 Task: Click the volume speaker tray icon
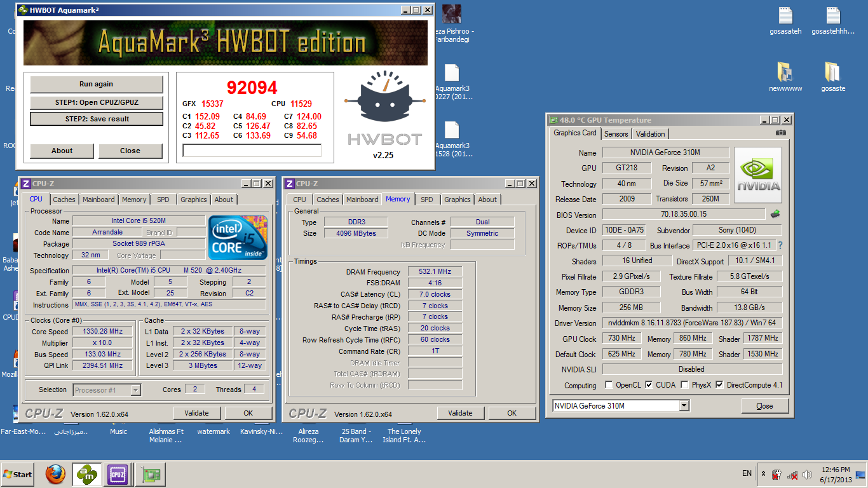807,475
